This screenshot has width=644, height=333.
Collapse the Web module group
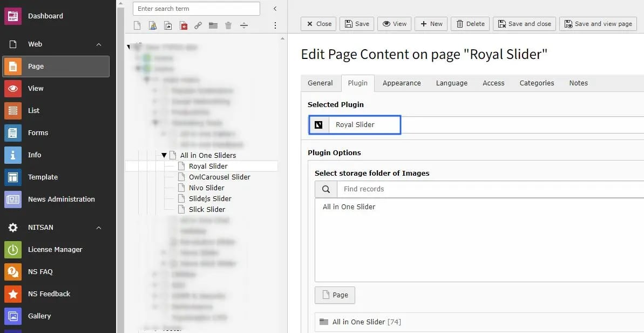[x=99, y=44]
